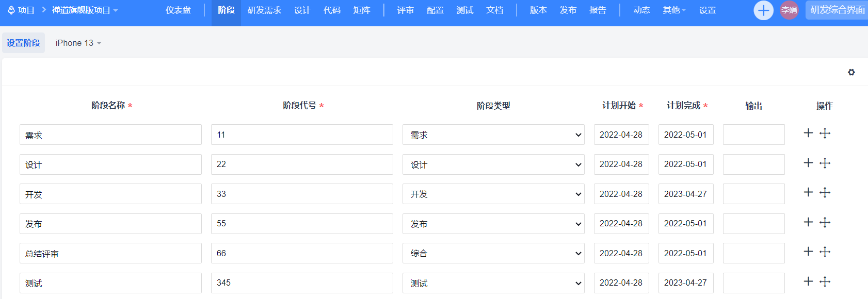This screenshot has height=299, width=868.
Task: Click the stage code field containing 345
Action: click(x=301, y=283)
